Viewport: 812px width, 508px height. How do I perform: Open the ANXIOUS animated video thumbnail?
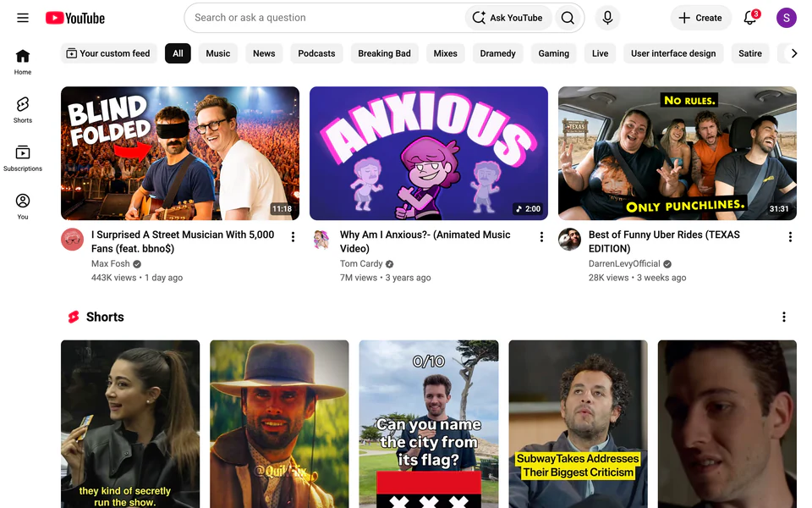[429, 153]
